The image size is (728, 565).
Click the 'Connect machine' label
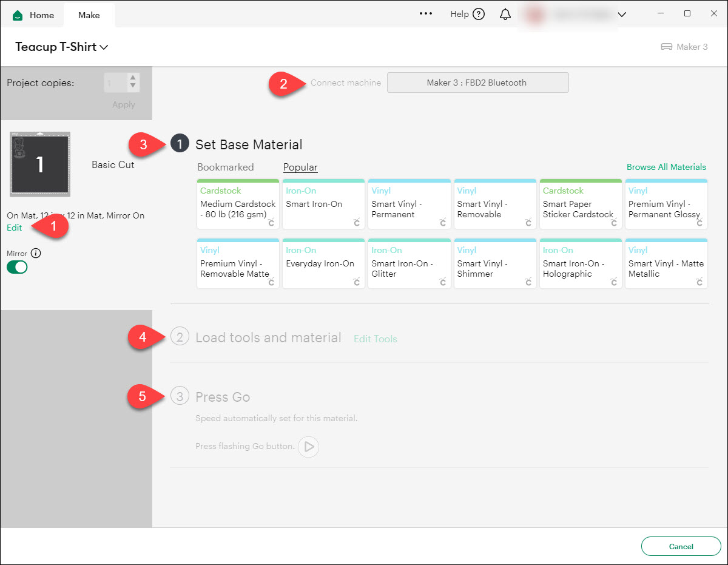click(346, 83)
